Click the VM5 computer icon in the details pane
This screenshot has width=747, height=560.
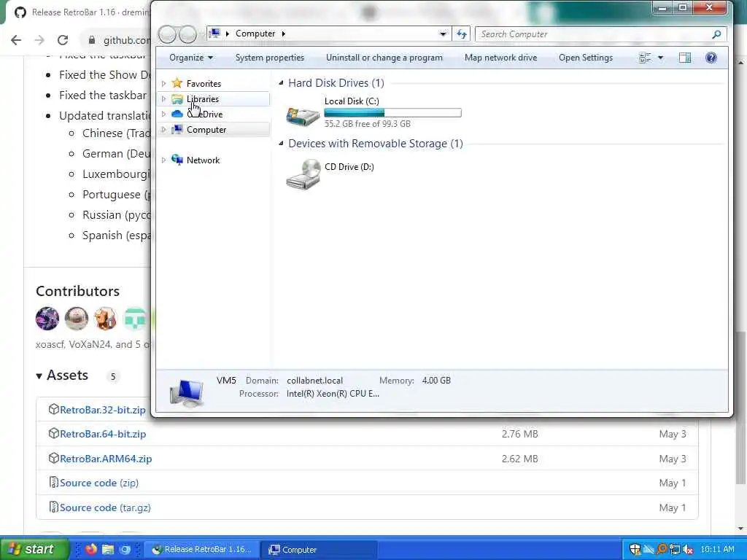click(187, 392)
